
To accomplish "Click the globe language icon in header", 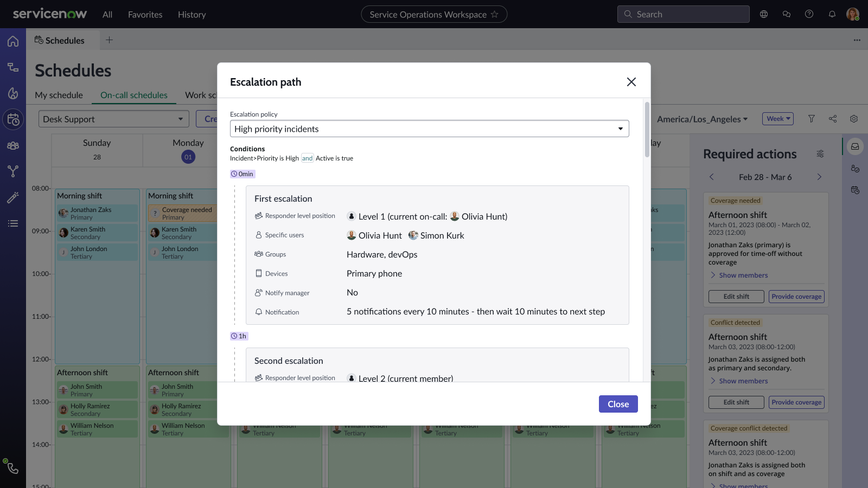I will [764, 14].
